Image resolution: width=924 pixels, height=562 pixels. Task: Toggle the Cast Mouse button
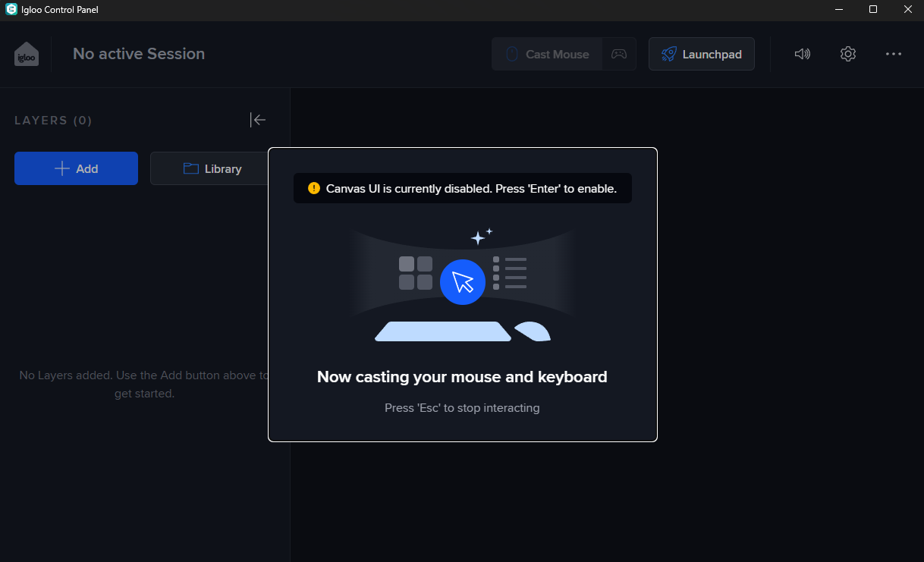(x=548, y=55)
